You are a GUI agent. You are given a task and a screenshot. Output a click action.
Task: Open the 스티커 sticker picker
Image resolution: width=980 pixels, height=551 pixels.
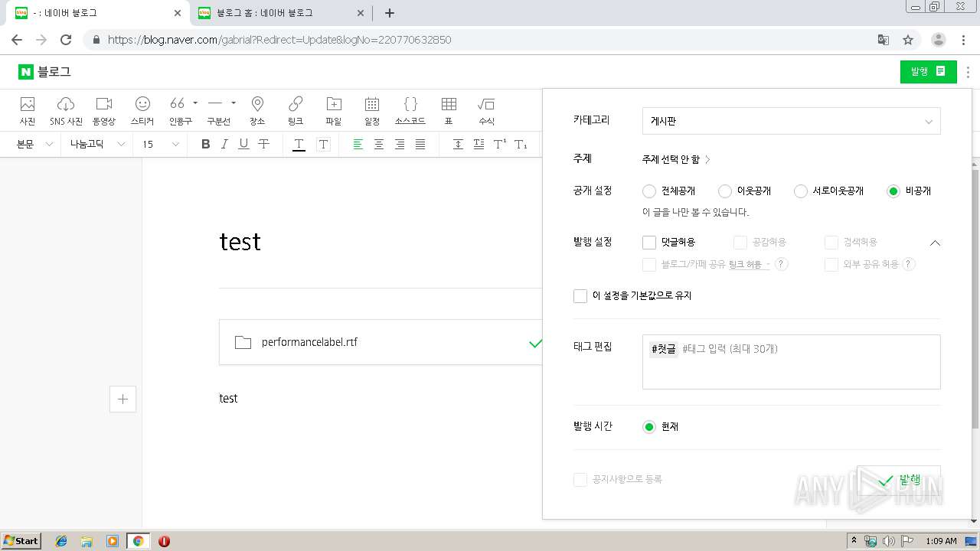click(x=142, y=111)
